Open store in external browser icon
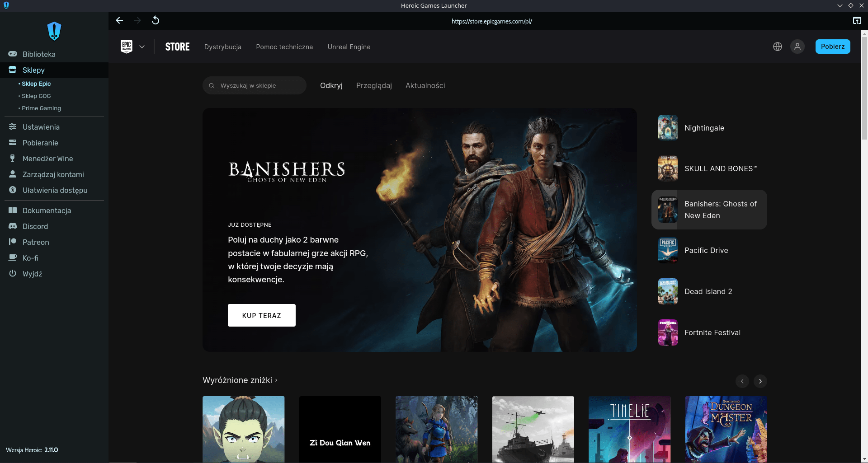868x463 pixels. [x=857, y=21]
